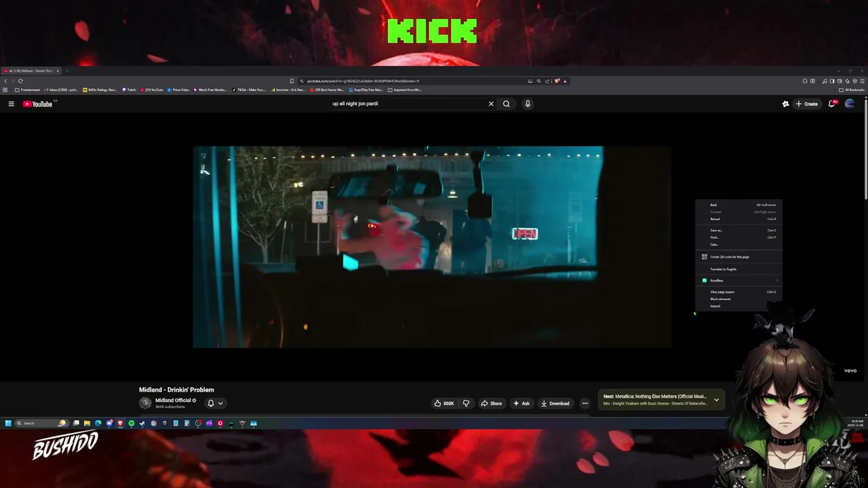The height and width of the screenshot is (488, 868).
Task: Expand the Next up playlist chevron
Action: [x=716, y=400]
